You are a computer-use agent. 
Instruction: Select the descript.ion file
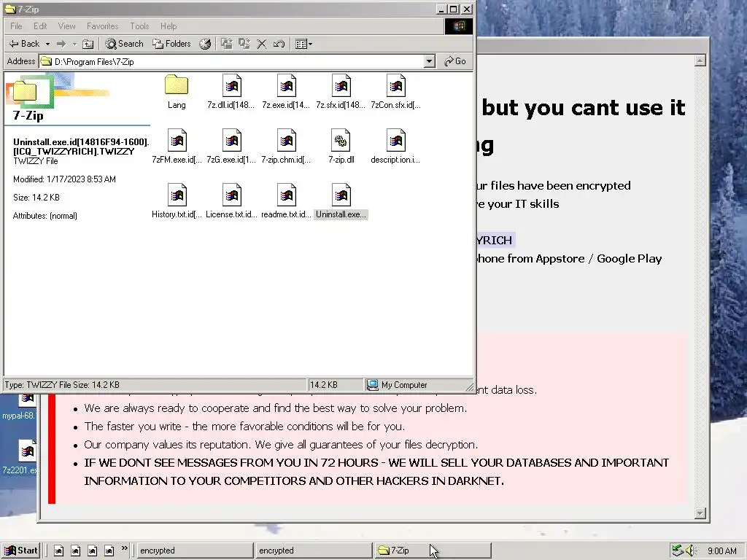pos(395,147)
